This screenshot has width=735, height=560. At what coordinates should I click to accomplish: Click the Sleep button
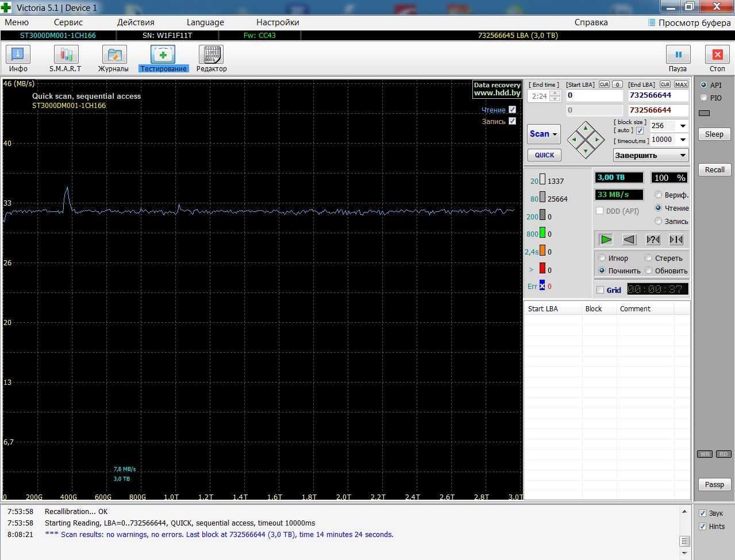[714, 134]
